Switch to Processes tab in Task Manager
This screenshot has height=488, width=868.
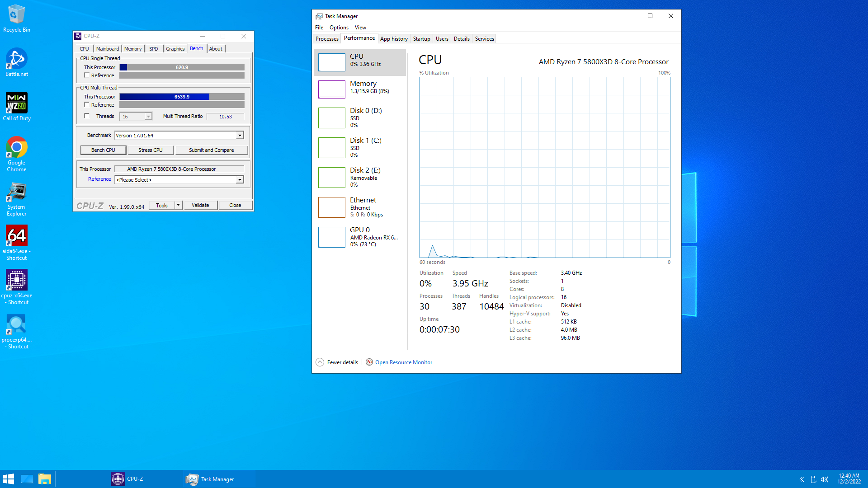(x=327, y=39)
